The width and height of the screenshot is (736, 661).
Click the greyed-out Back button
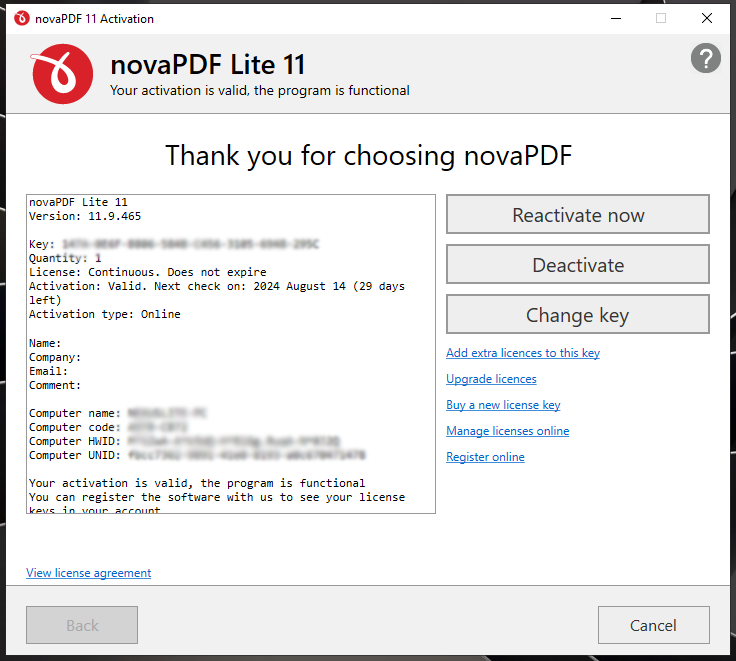coord(82,625)
